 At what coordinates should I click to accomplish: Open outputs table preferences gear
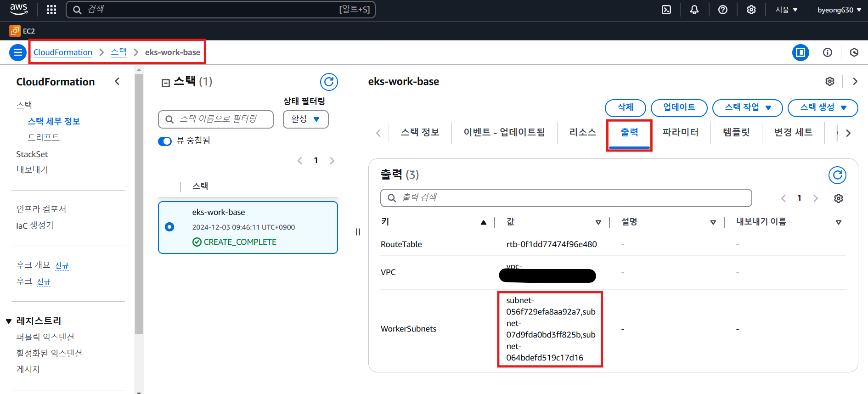tap(839, 198)
